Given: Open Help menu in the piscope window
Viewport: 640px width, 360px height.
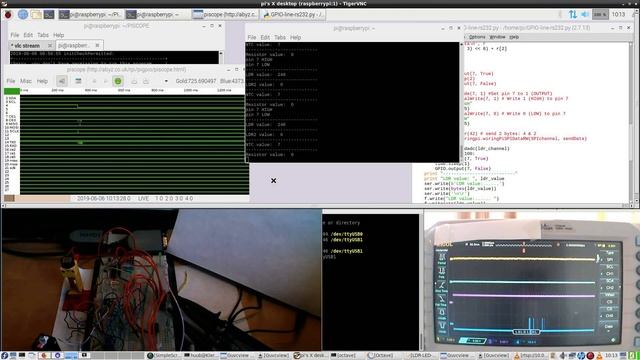Looking at the screenshot, I should pos(42,81).
